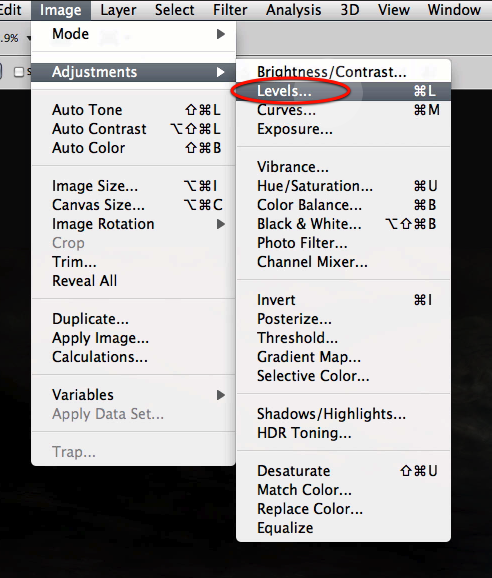The width and height of the screenshot is (492, 578).
Task: Choose Gradient Map adjustment
Action: coord(343,357)
